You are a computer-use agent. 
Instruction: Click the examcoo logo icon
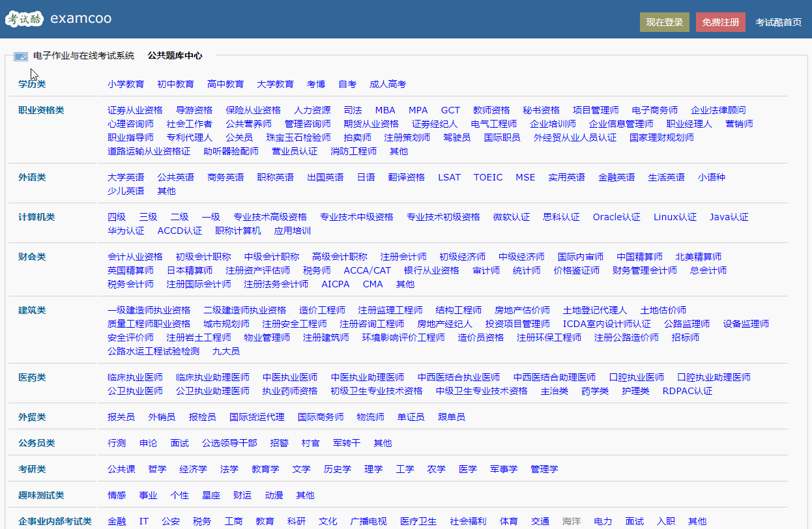(x=24, y=19)
